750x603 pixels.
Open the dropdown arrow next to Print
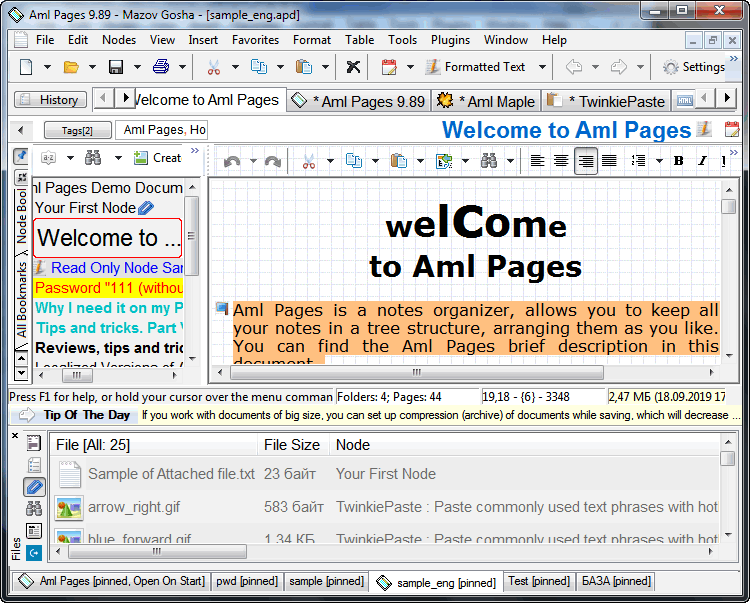[182, 67]
